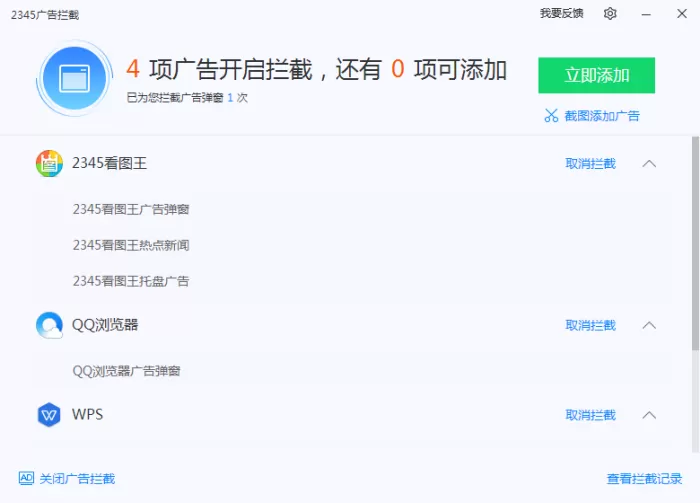The width and height of the screenshot is (700, 503).
Task: Click the 已为您拦截广告弹窗 1 次 text
Action: pyautogui.click(x=187, y=97)
